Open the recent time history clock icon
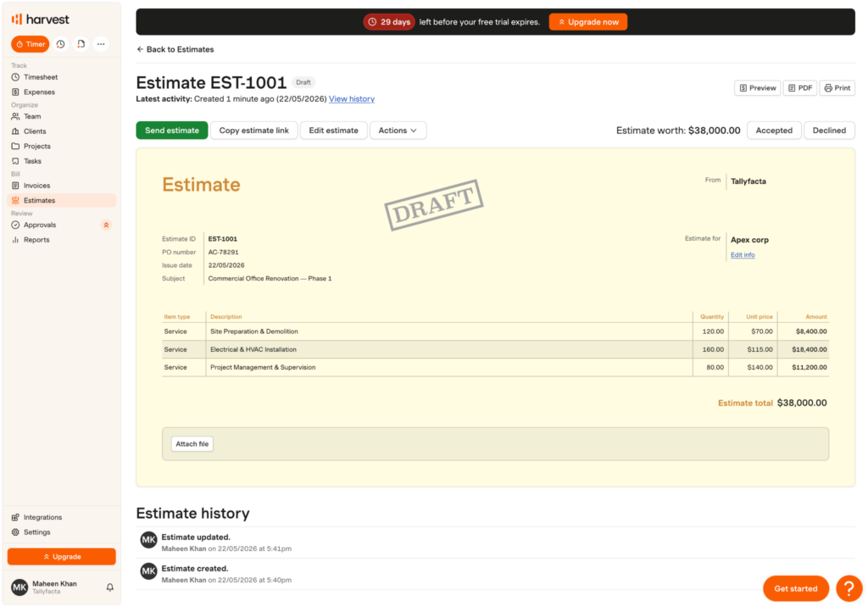868x607 pixels. (x=60, y=44)
